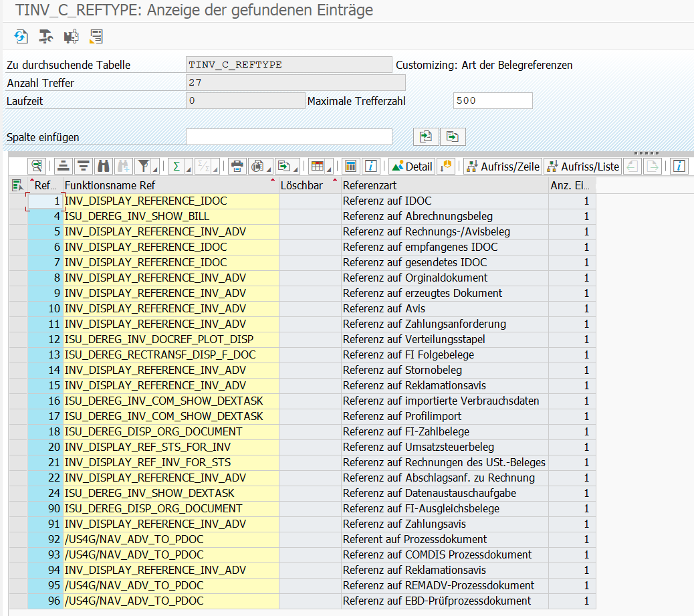Click the hammer and wrench settings icon
Screen dimensions: 694x616
pos(45,36)
